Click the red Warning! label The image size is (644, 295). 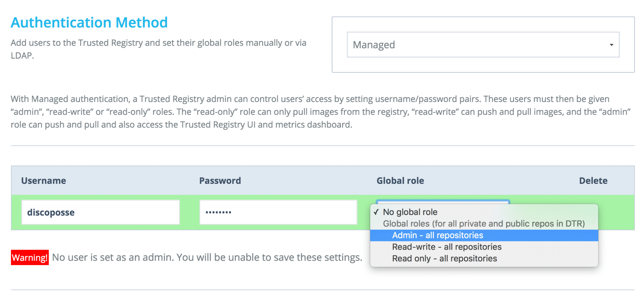[30, 258]
